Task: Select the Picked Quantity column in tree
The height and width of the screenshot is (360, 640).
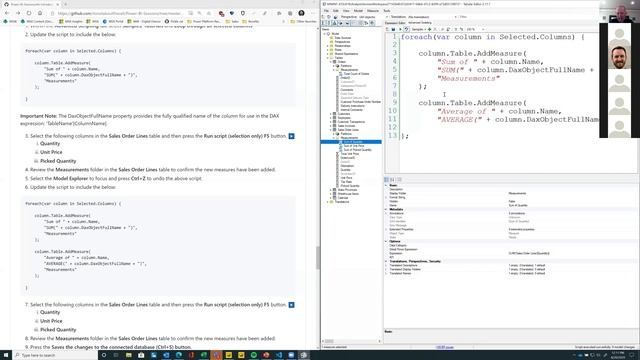Action: coord(350,186)
